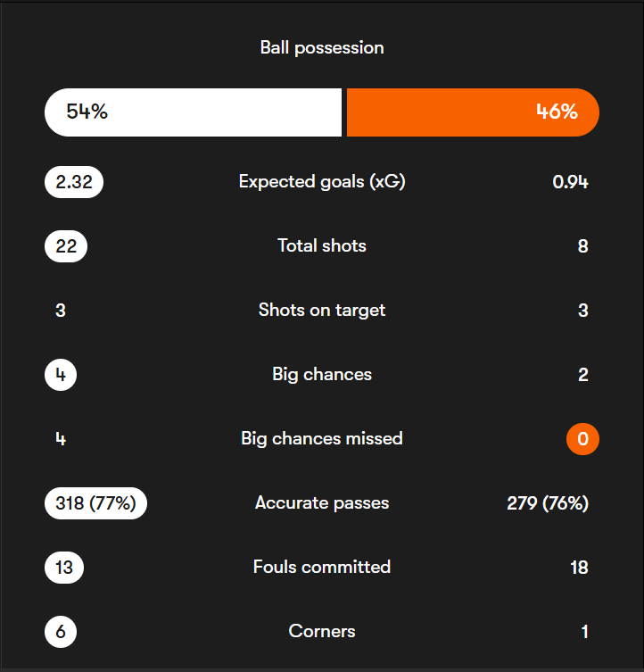Click the 0.94 expected goals value

(570, 182)
